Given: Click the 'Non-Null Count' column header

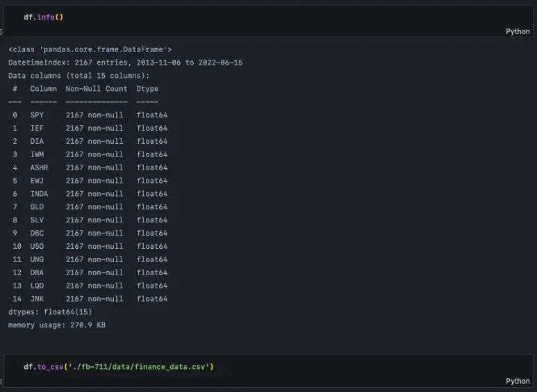Looking at the screenshot, I should tap(97, 89).
